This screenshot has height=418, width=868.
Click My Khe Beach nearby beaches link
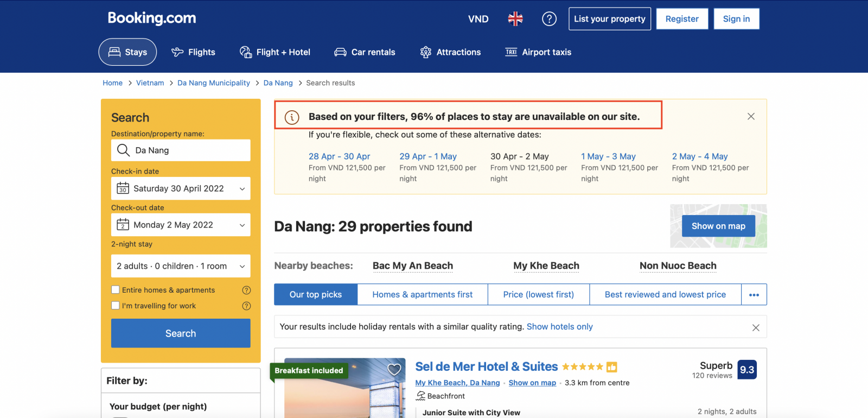coord(546,266)
